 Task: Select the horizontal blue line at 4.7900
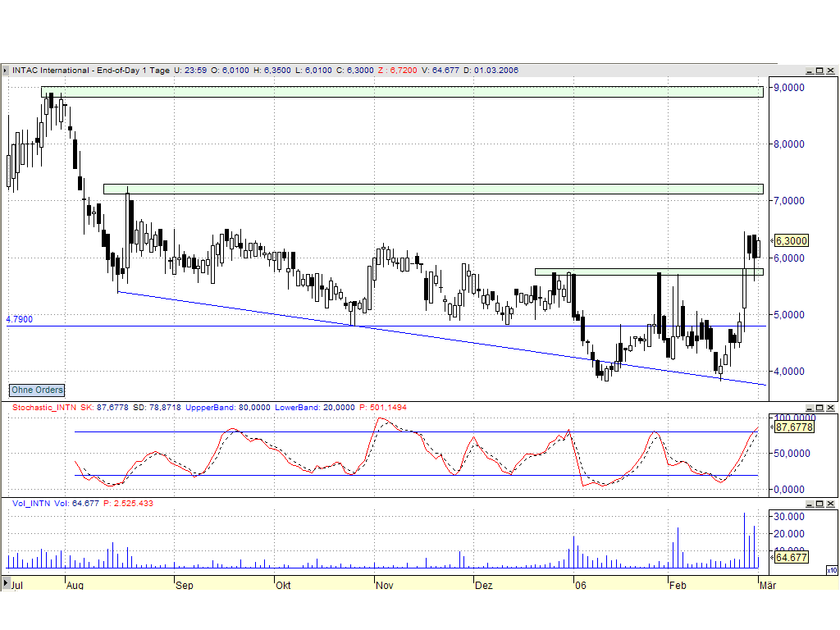pyautogui.click(x=386, y=326)
